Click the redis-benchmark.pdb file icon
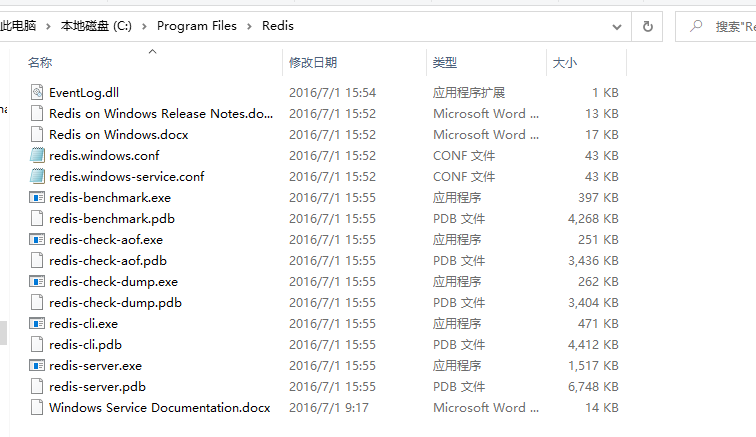Screen dimensions: 756x437 [x=37, y=218]
